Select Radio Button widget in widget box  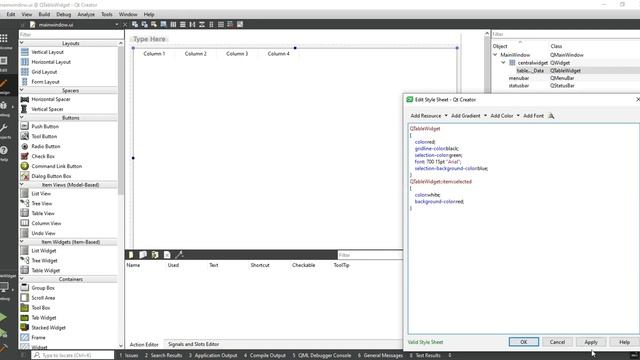click(x=46, y=146)
